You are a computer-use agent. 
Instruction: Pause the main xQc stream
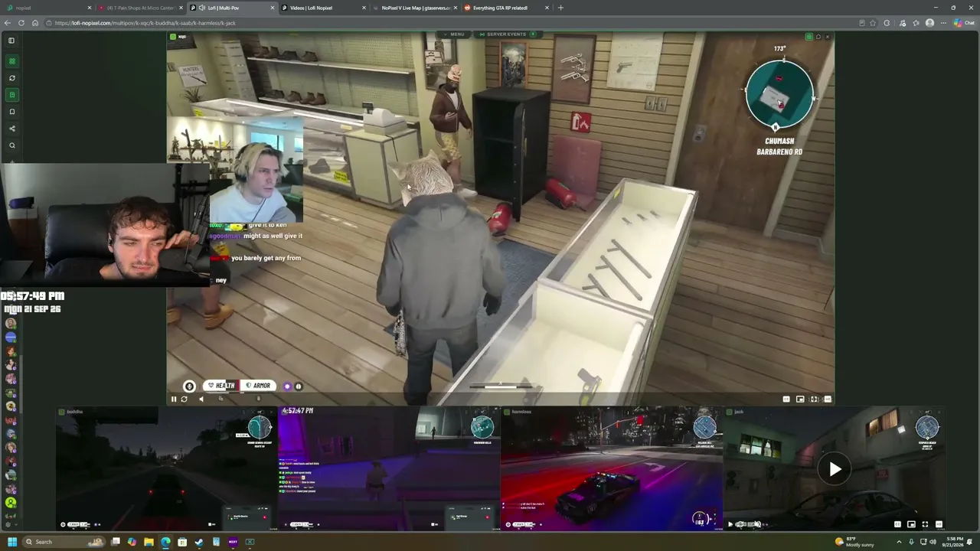point(174,399)
